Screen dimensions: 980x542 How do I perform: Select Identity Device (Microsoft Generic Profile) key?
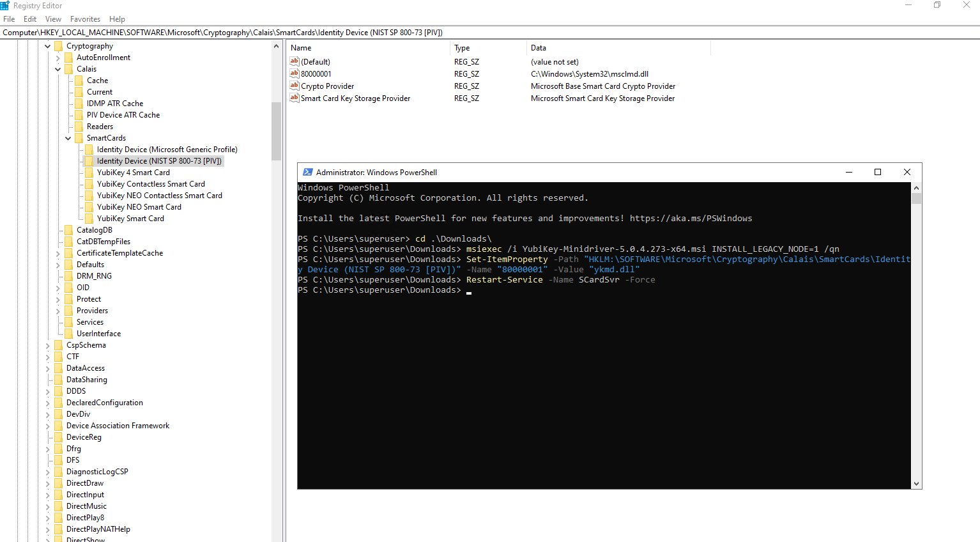[x=167, y=150]
